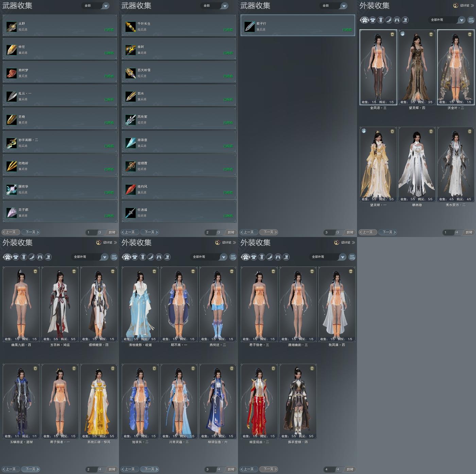The image size is (476, 474).
Task: Go to 上一页 on outfit page 4 panel
Action: [x=249, y=469]
